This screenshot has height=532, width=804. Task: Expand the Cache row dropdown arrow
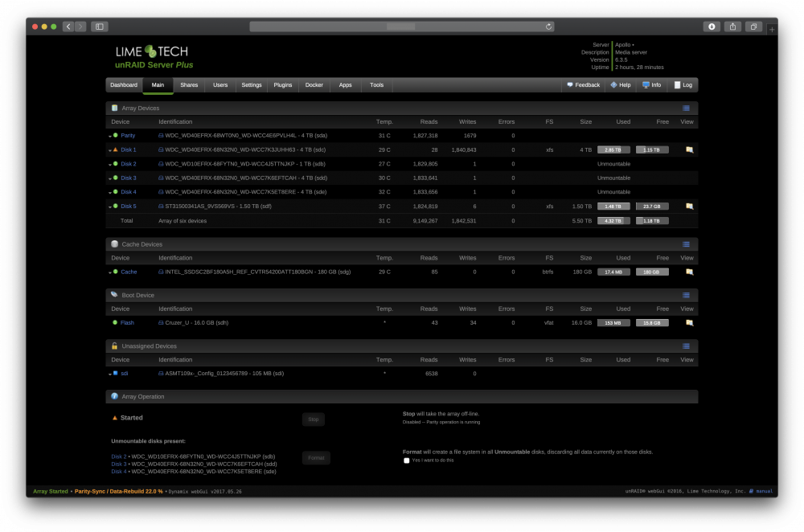[x=109, y=272]
